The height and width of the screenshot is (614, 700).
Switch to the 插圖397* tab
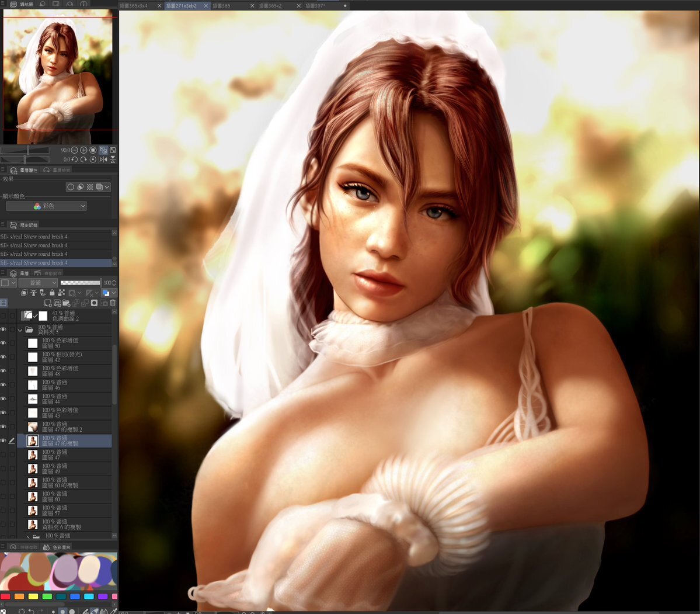coord(316,6)
